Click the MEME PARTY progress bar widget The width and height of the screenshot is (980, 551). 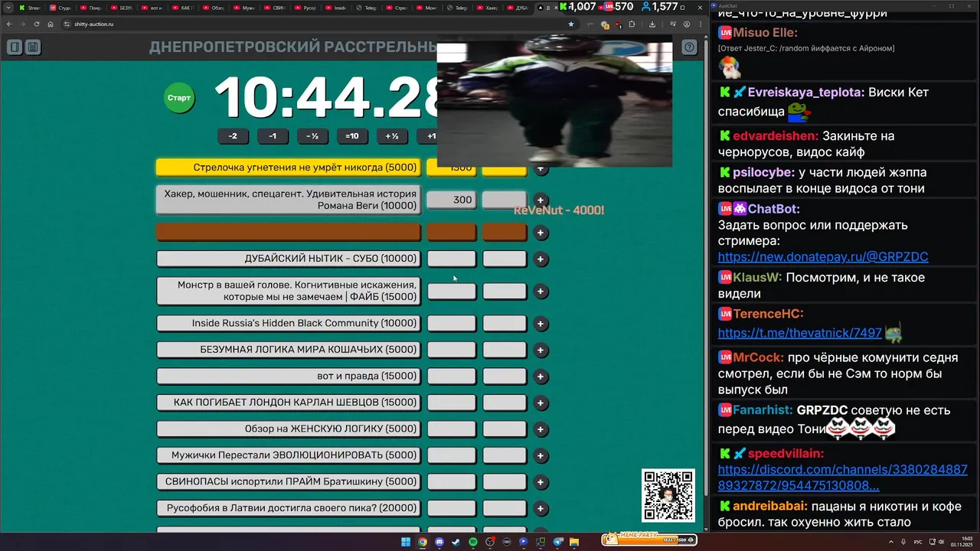649,539
